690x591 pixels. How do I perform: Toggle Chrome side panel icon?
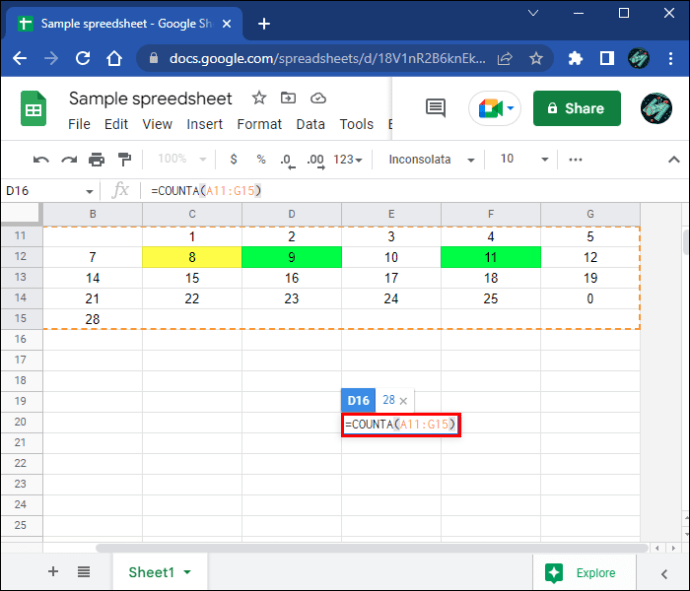click(x=607, y=58)
